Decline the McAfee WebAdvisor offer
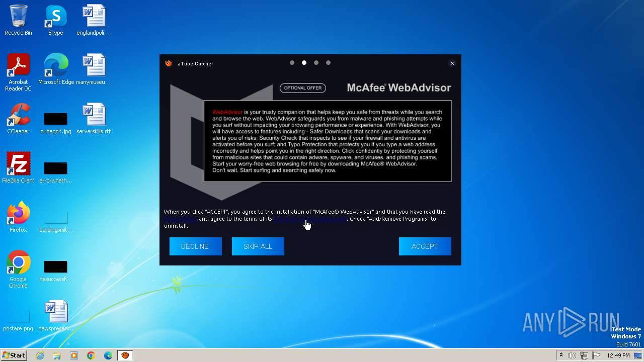 pyautogui.click(x=195, y=246)
